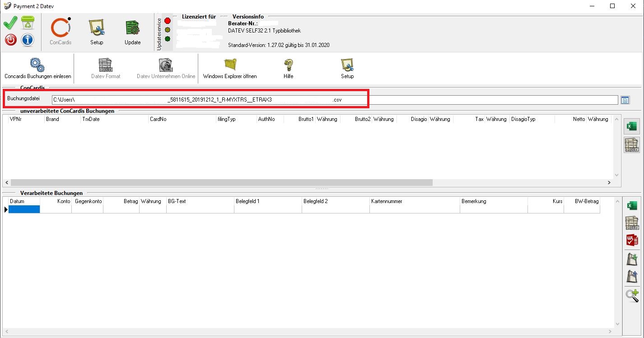Click down arrow of unverarbeitete vertical scrollbar
This screenshot has width=644, height=338.
(x=617, y=175)
